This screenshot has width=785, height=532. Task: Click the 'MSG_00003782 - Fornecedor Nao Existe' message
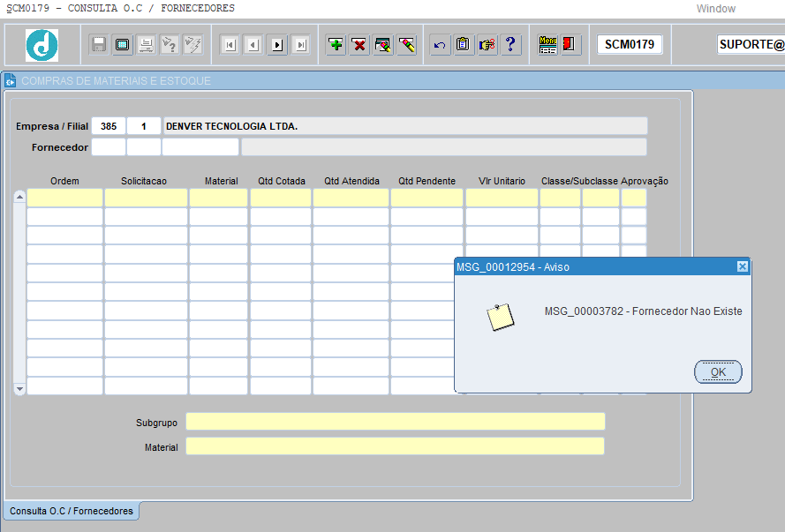pyautogui.click(x=644, y=311)
